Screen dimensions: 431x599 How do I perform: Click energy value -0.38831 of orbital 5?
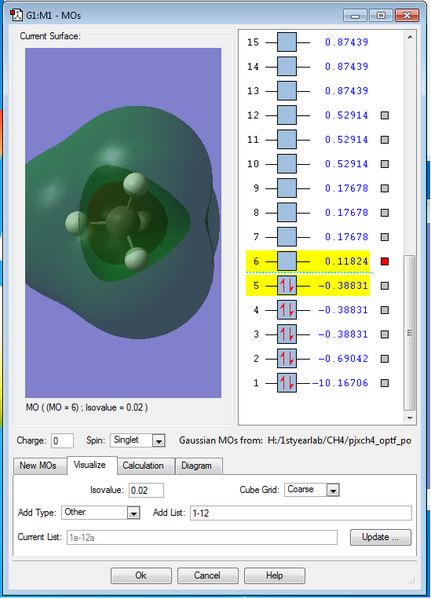(343, 286)
